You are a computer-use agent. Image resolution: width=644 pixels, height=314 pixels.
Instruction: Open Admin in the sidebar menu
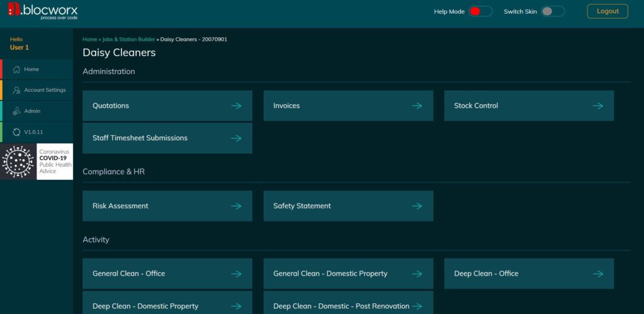click(x=36, y=111)
